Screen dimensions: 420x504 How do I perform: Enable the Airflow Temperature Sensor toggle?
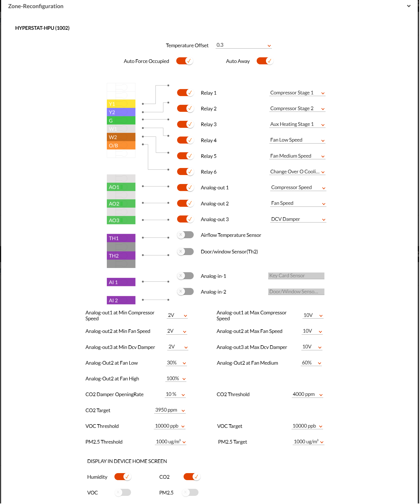(x=185, y=235)
